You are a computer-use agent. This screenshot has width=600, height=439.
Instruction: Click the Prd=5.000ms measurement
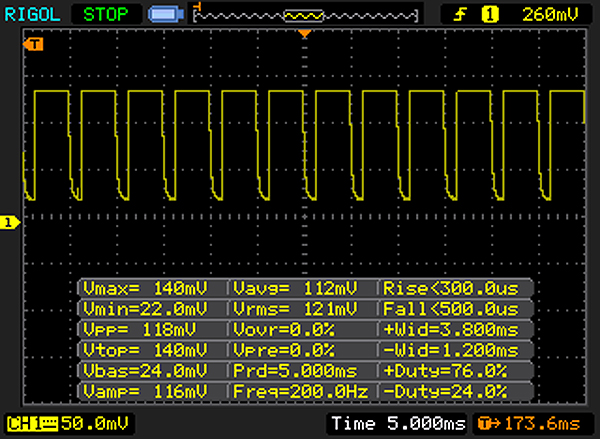(x=295, y=371)
